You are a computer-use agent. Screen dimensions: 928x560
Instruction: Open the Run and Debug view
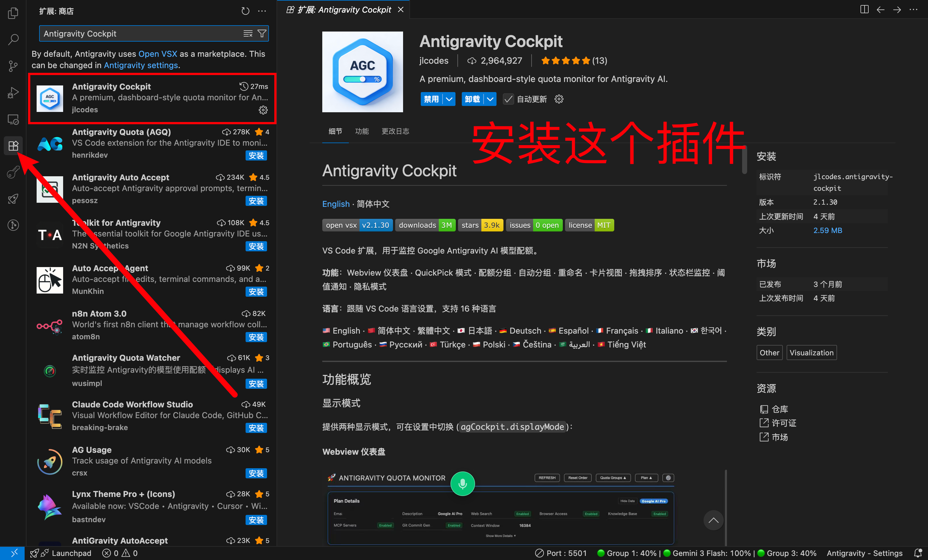13,93
